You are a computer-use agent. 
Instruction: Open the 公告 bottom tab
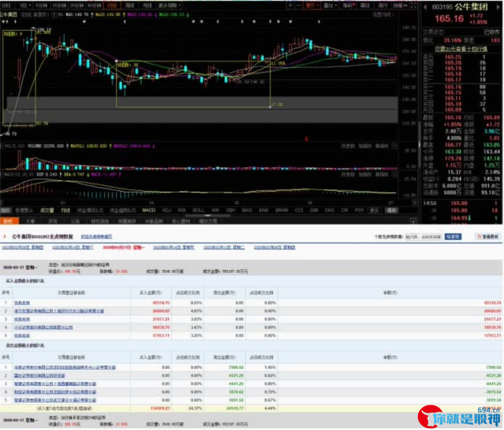click(75, 221)
